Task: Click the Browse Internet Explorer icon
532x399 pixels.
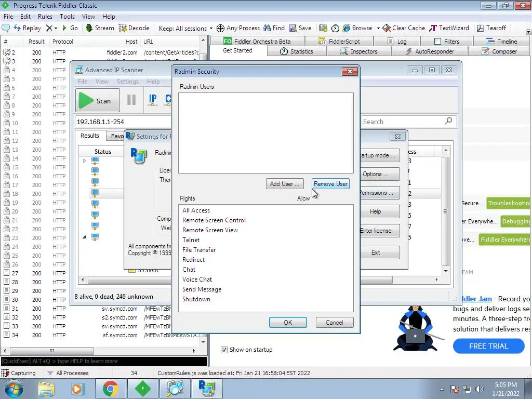Action: (347, 28)
